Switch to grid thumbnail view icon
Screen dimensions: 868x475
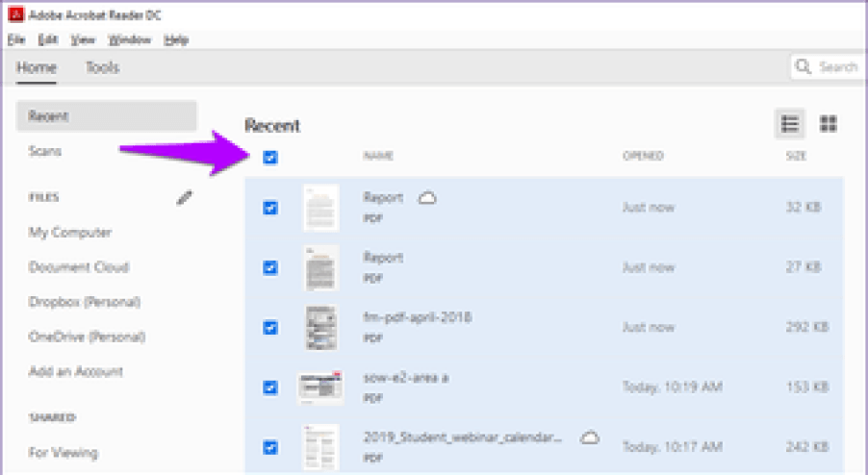pos(828,124)
